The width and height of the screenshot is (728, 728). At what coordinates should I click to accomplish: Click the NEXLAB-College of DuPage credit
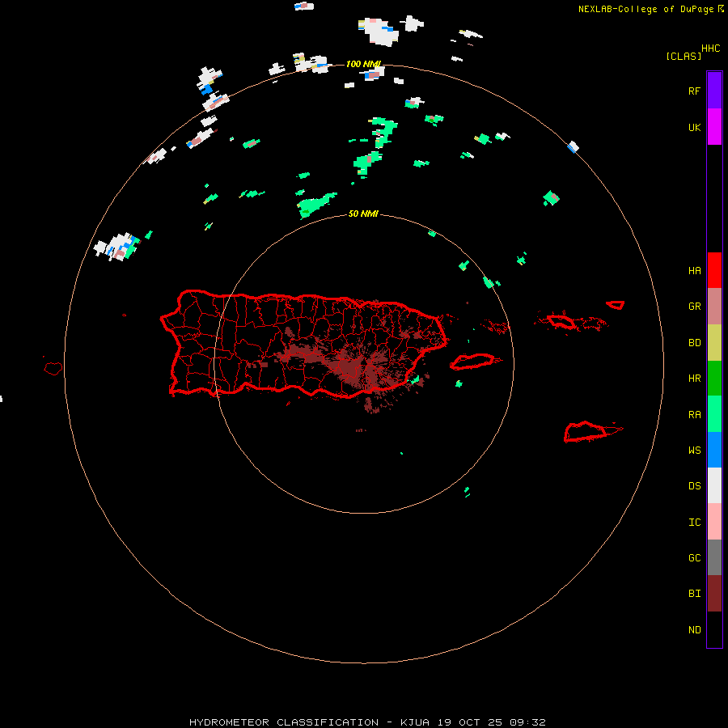coord(645,9)
